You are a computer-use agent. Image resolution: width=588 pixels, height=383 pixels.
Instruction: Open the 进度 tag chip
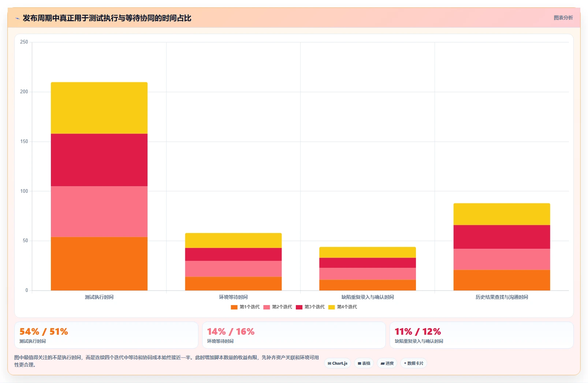click(x=387, y=363)
